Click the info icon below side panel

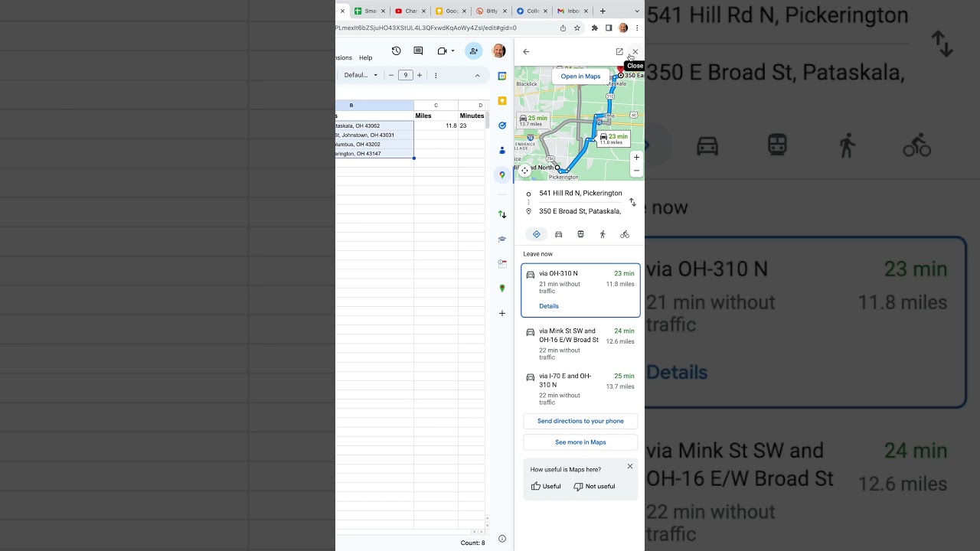502,539
